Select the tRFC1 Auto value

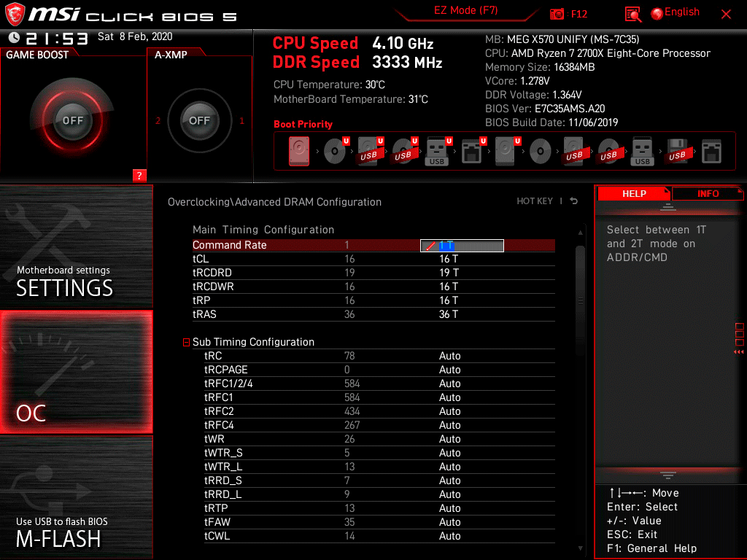[449, 397]
